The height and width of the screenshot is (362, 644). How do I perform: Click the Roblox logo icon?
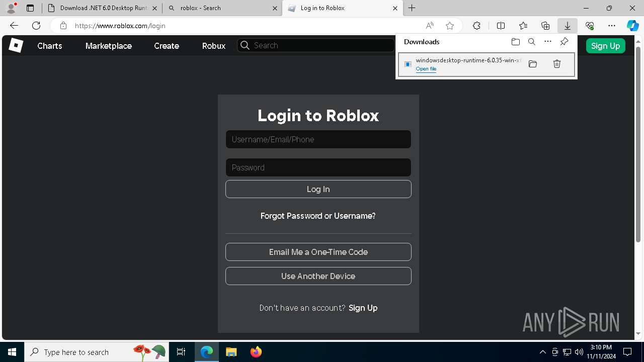click(x=16, y=45)
